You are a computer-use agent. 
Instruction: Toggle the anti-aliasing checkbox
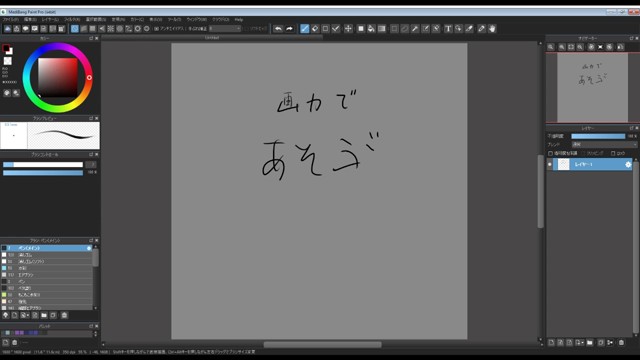click(x=156, y=29)
